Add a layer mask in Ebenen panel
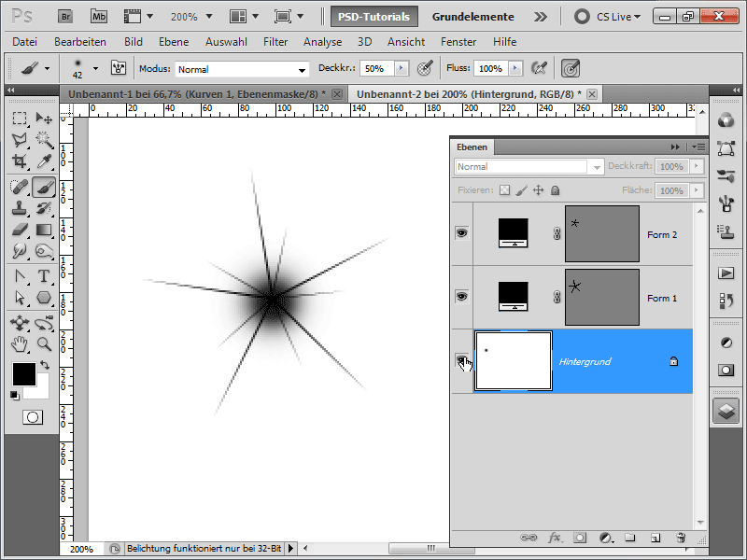This screenshot has height=560, width=747. click(x=580, y=538)
